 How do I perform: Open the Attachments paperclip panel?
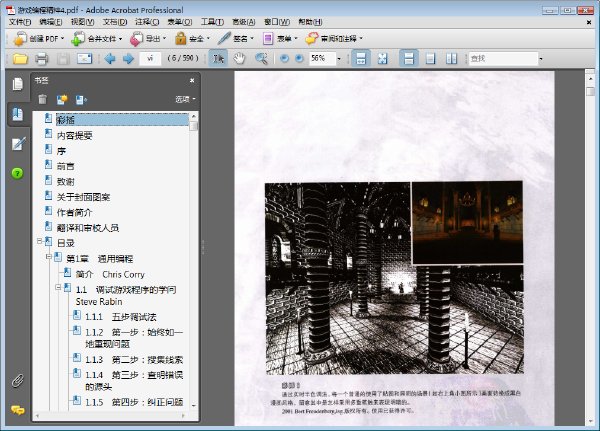tap(18, 380)
